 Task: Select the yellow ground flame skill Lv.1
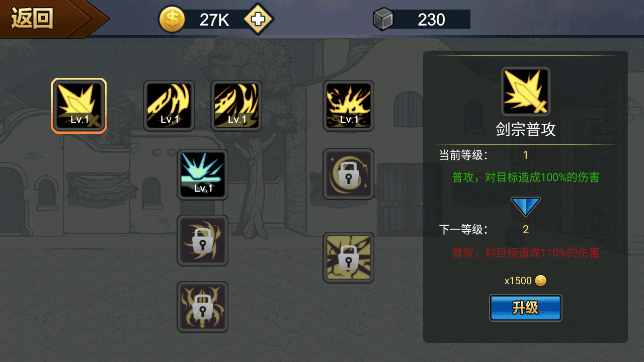point(348,106)
